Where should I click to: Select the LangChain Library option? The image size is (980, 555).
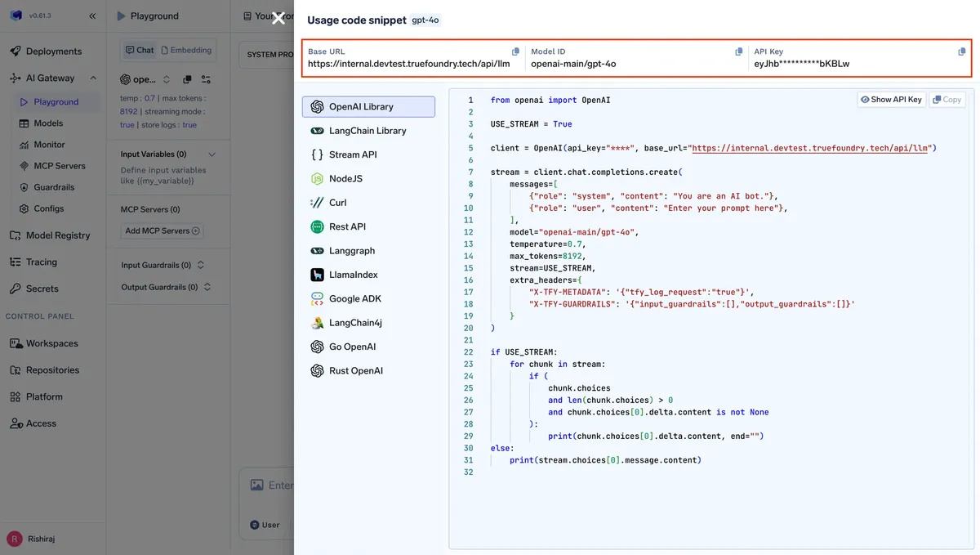(x=368, y=131)
